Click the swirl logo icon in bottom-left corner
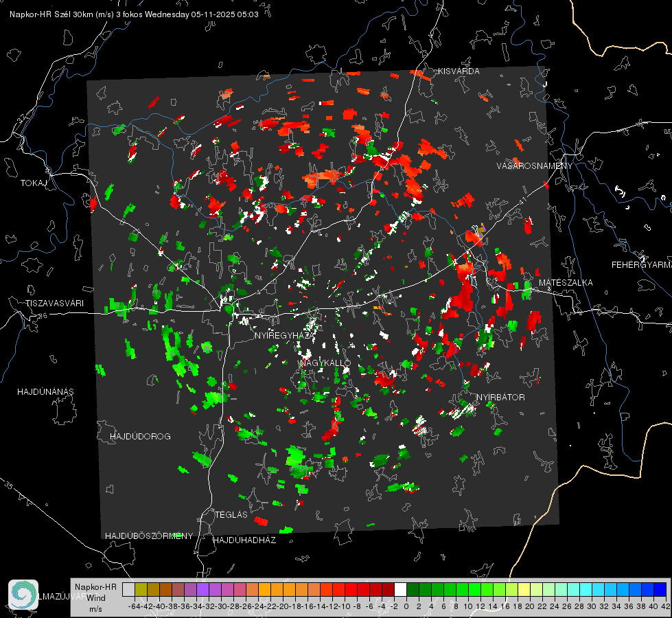672x618 pixels. (x=23, y=595)
